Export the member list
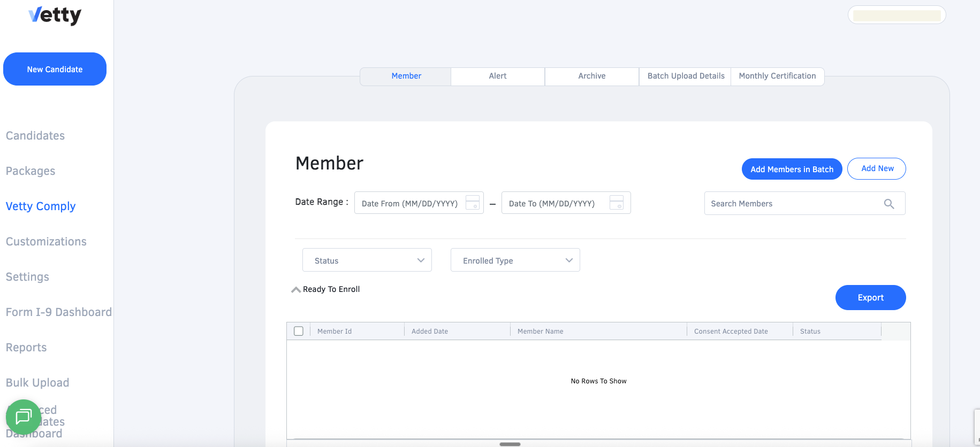 point(870,297)
